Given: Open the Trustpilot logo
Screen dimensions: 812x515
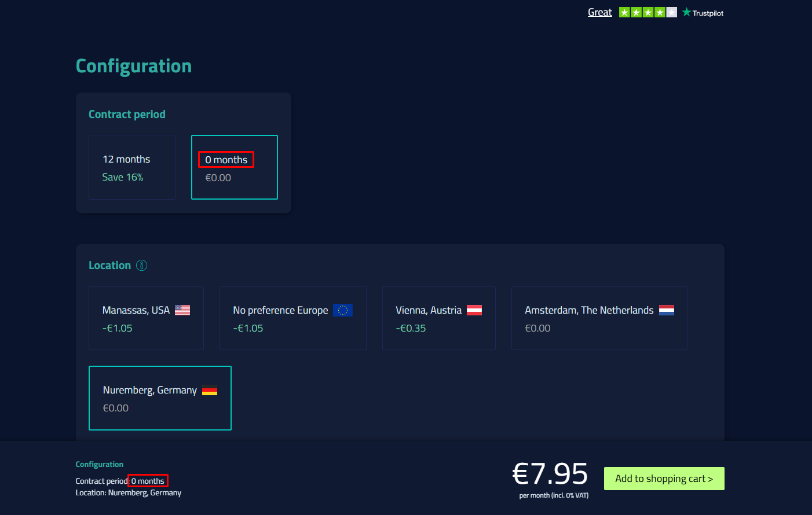Looking at the screenshot, I should pyautogui.click(x=703, y=13).
